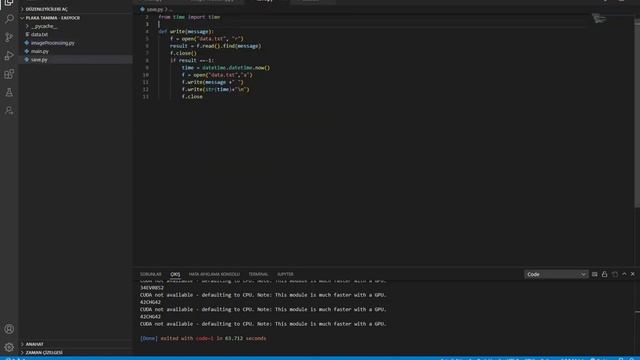Open the Source Control view

click(9, 37)
